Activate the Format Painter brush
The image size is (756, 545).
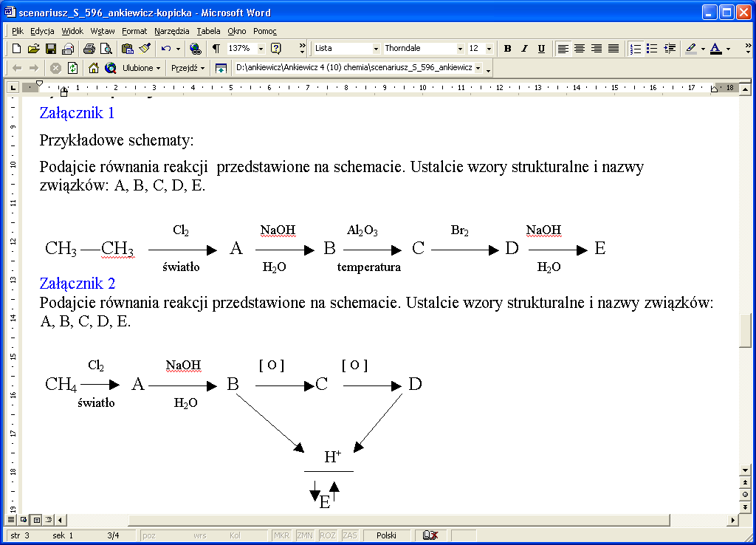(x=145, y=48)
